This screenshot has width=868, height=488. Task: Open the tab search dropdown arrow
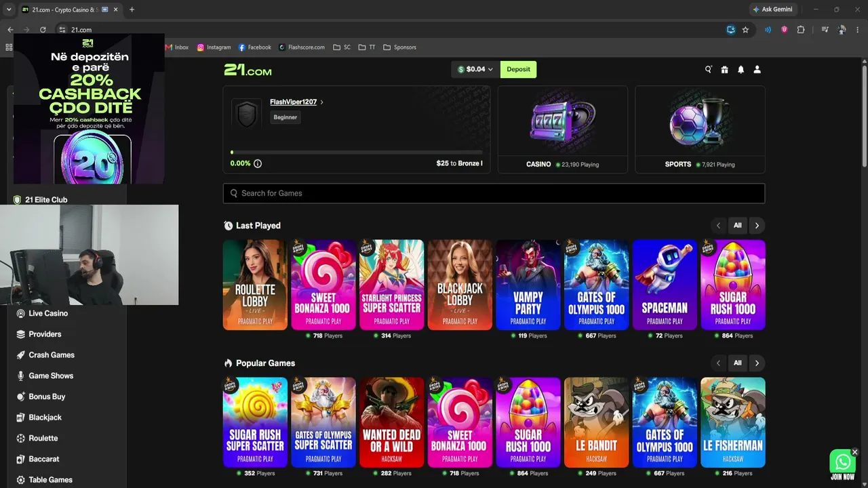[x=9, y=9]
